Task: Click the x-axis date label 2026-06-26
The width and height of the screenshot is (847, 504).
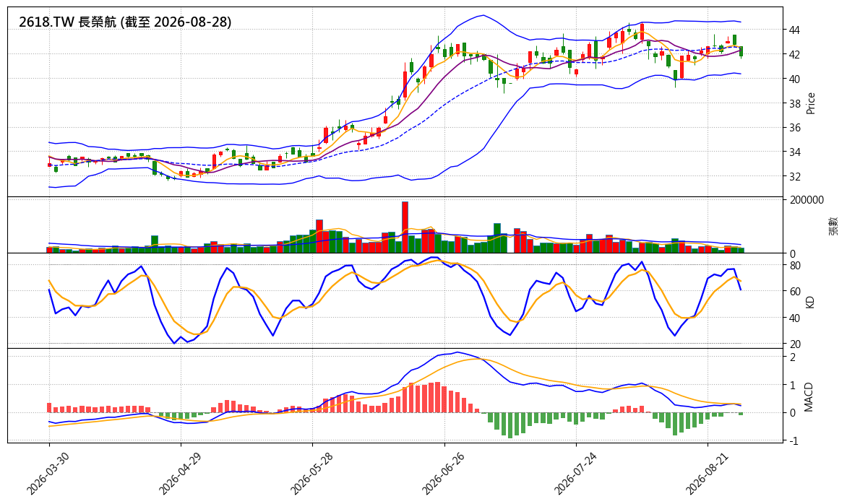Action: click(x=443, y=473)
